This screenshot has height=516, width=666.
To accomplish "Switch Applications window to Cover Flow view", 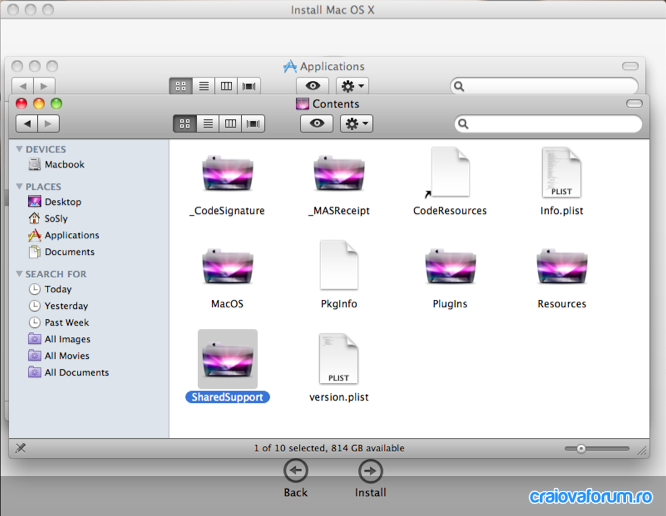I will [249, 86].
